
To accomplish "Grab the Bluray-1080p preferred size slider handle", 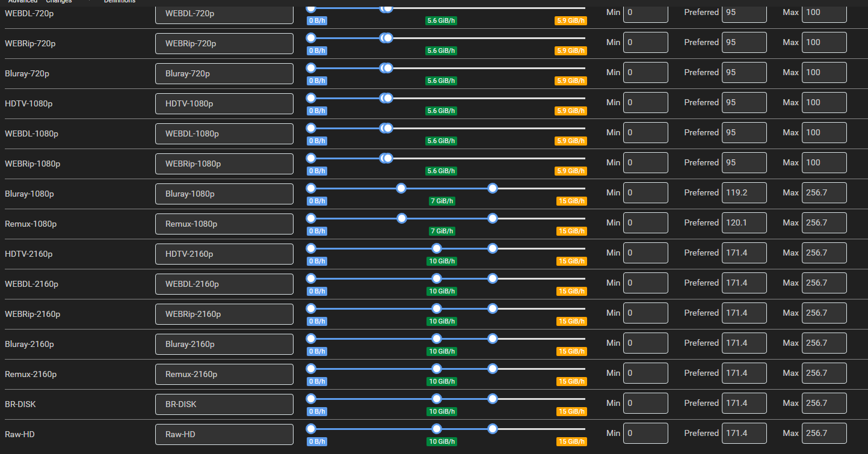I will point(401,188).
